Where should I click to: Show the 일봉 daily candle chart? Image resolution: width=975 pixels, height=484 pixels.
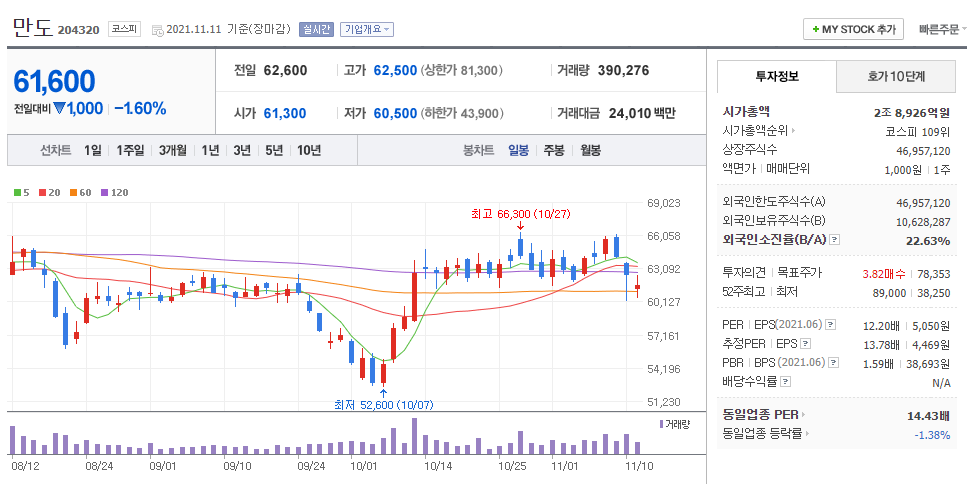(x=519, y=150)
